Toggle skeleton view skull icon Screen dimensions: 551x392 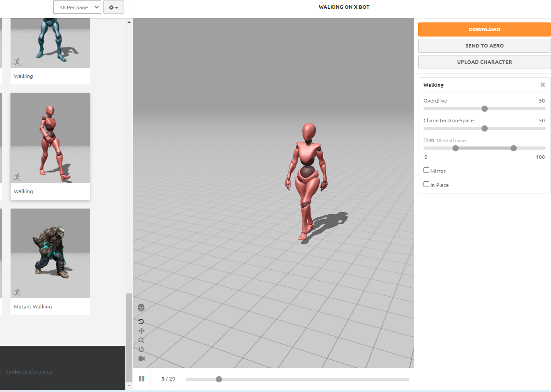point(141,308)
